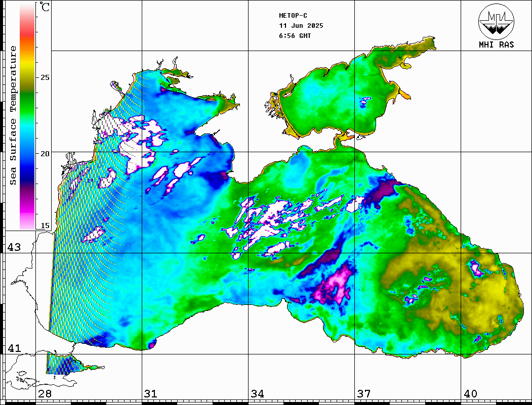Click the time 6:56 GMT
The width and height of the screenshot is (532, 405).
coord(295,36)
